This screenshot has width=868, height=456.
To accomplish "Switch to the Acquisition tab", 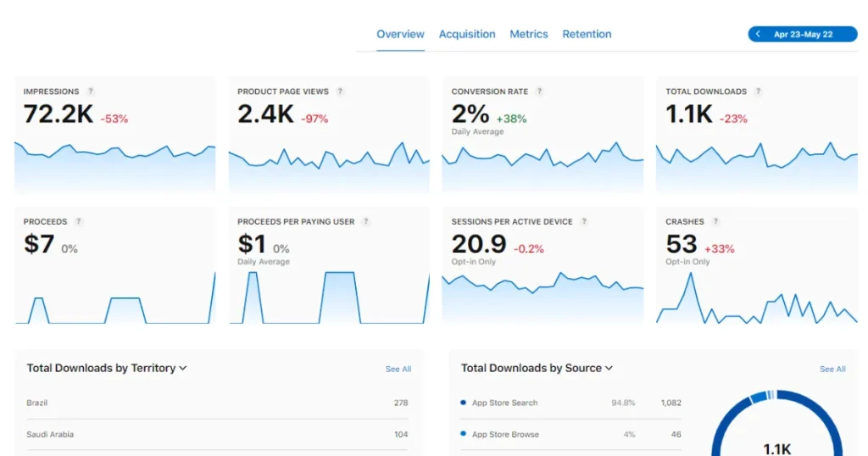I will tap(467, 34).
